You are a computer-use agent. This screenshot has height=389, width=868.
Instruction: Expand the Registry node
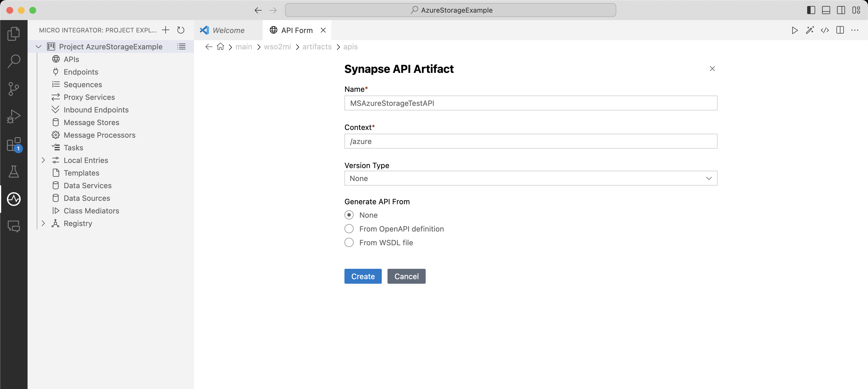coord(43,223)
